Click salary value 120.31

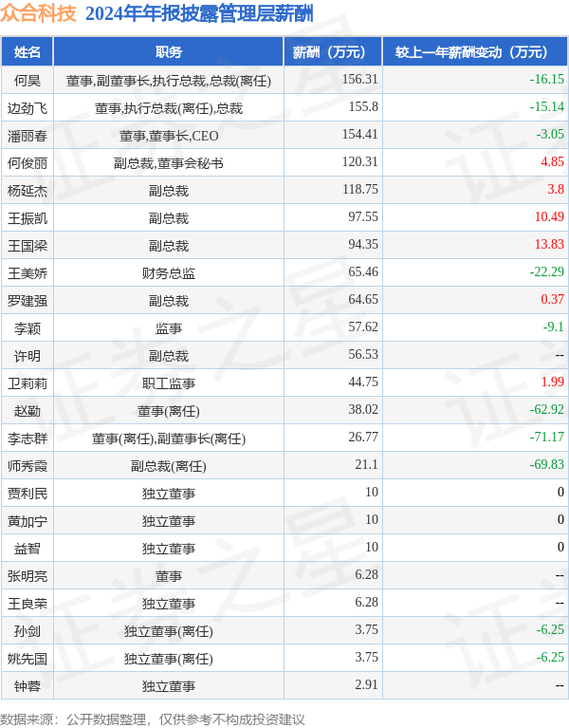point(360,161)
